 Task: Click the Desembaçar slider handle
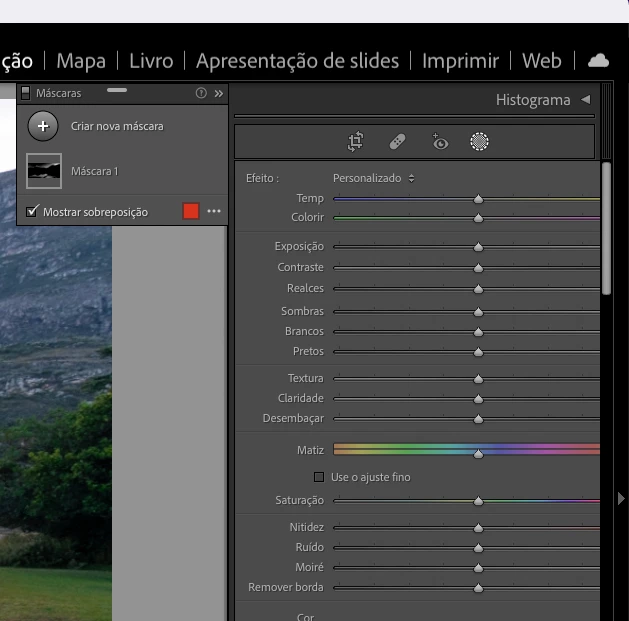478,419
